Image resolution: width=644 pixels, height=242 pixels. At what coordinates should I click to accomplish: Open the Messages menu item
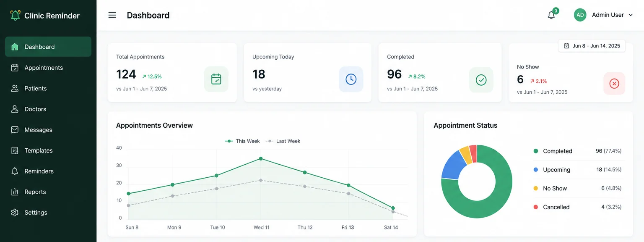point(48,130)
